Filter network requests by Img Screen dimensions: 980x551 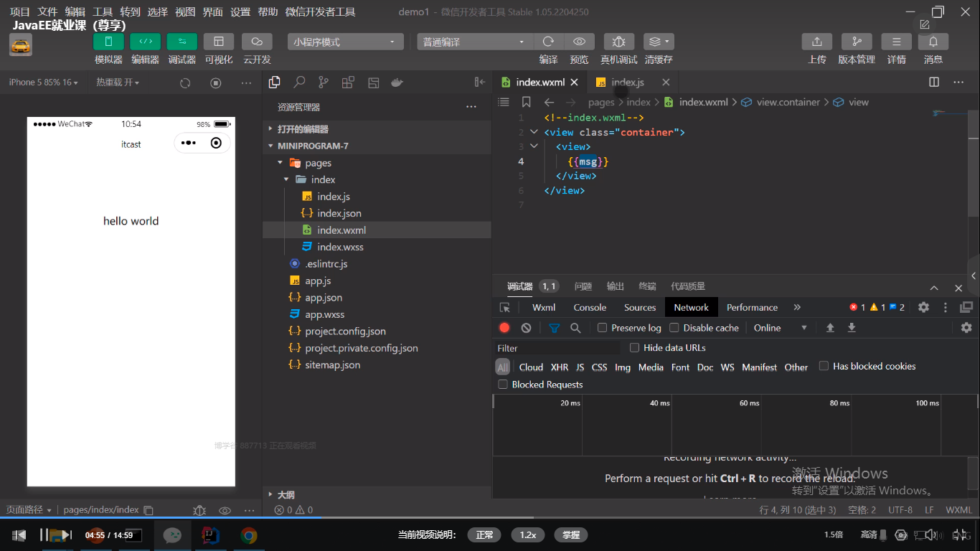point(623,367)
